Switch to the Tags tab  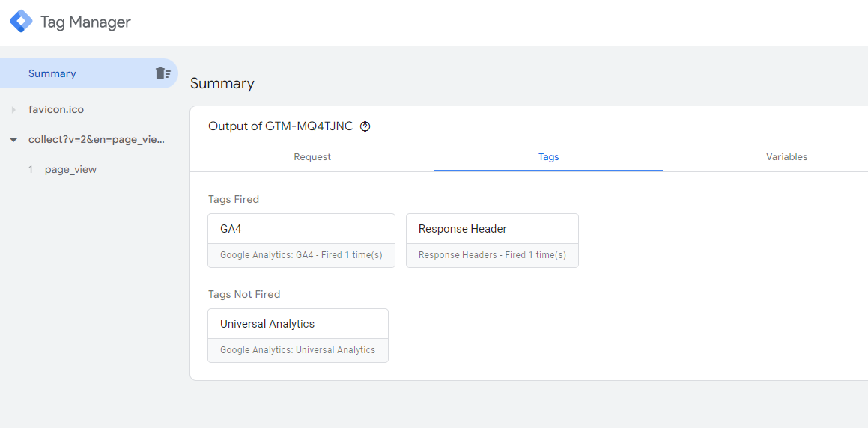tap(549, 157)
